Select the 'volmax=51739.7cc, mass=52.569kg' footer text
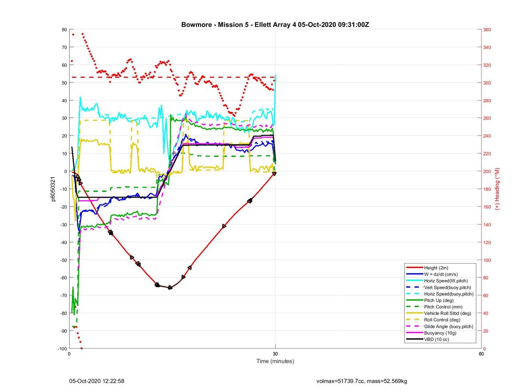532x392 pixels. (362, 381)
